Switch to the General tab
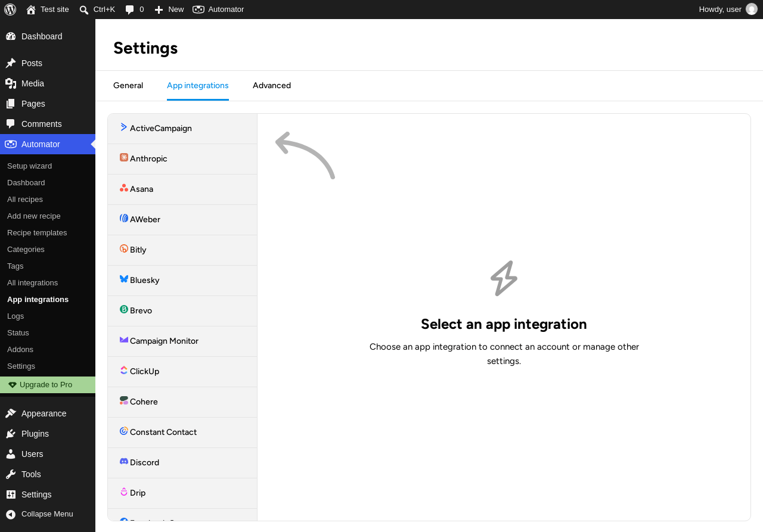 click(x=128, y=85)
